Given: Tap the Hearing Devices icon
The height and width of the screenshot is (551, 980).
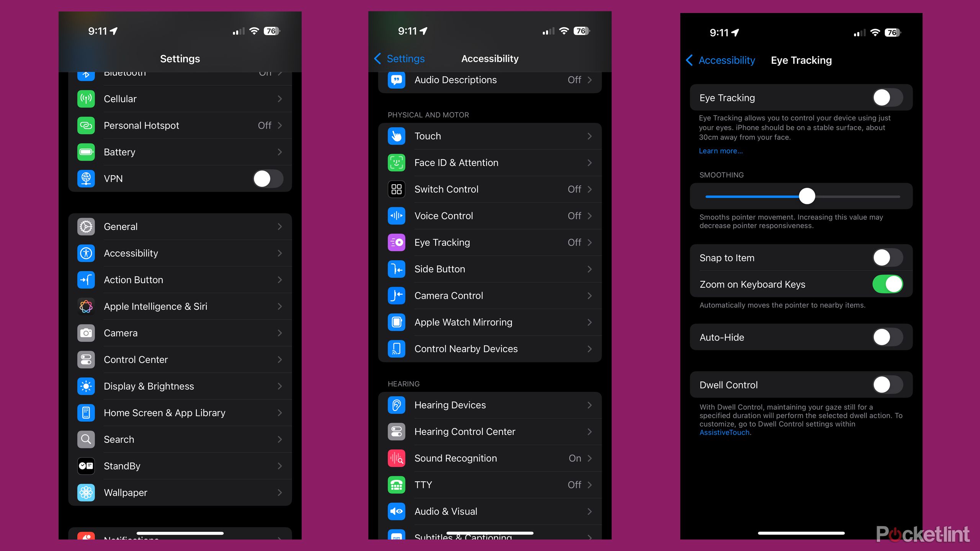Looking at the screenshot, I should (x=397, y=404).
